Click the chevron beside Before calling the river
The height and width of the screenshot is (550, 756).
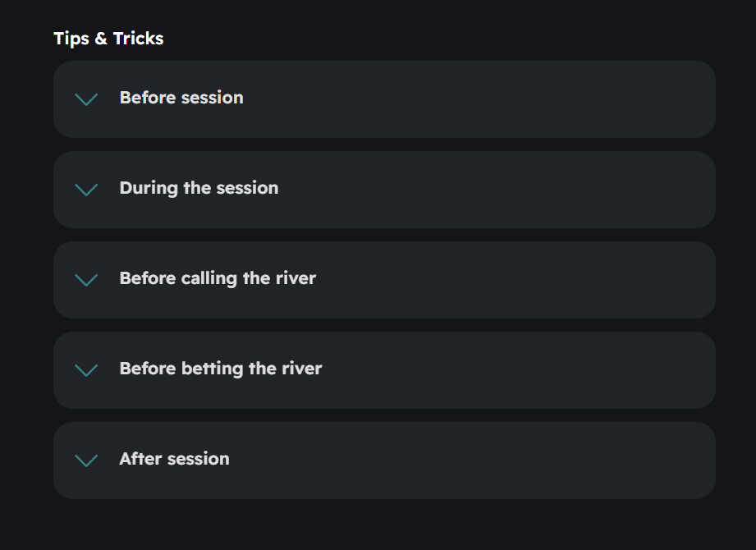pos(86,280)
